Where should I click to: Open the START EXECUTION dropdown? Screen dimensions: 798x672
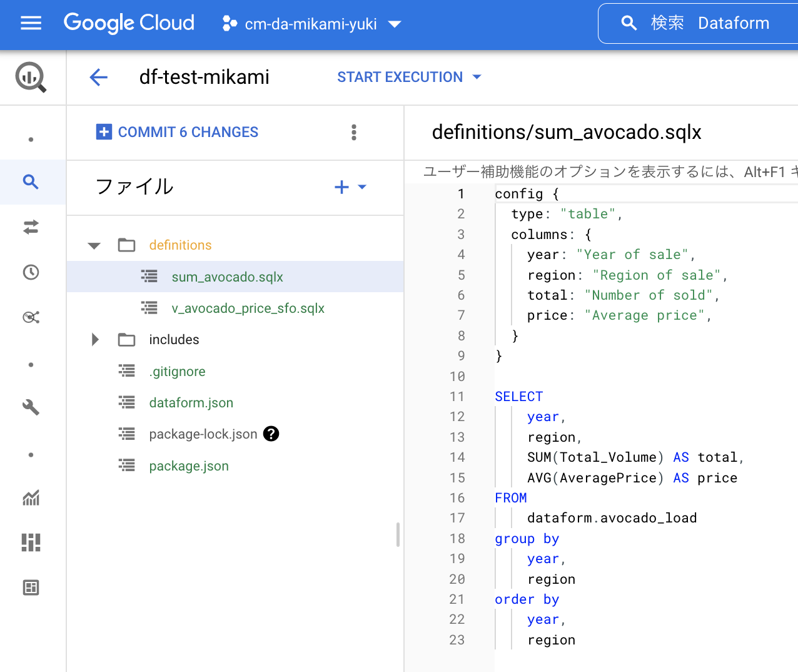coord(410,77)
